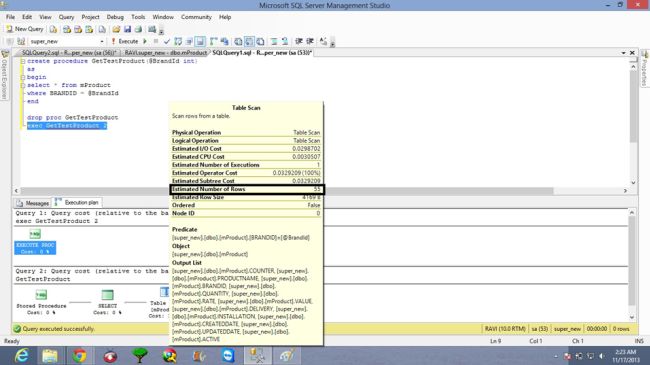The width and height of the screenshot is (650, 365).
Task: Close the active query tab
Action: click(632, 53)
